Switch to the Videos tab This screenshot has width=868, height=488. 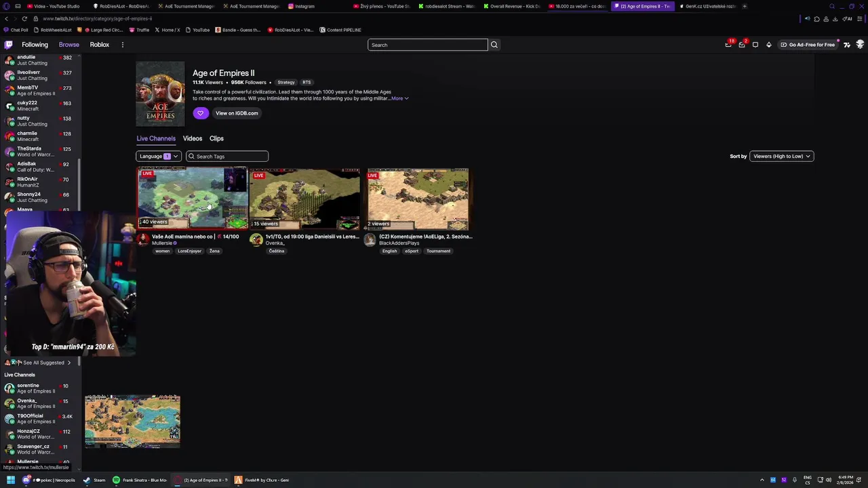[193, 138]
